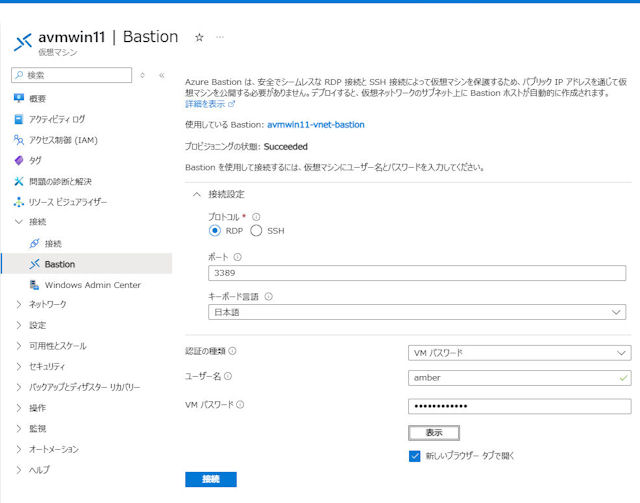The height and width of the screenshot is (503, 640).
Task: Open the 詳細を表示 link
Action: coord(205,104)
